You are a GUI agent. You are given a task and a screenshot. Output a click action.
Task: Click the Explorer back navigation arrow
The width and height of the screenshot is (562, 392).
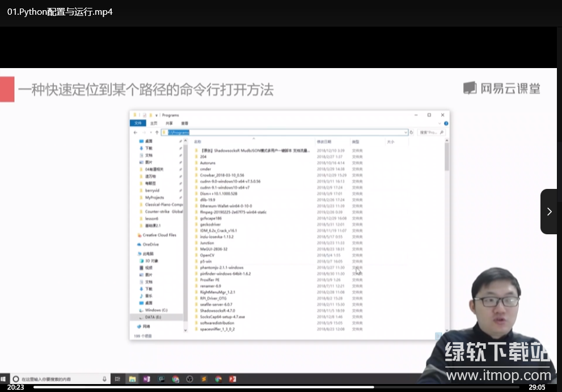136,132
